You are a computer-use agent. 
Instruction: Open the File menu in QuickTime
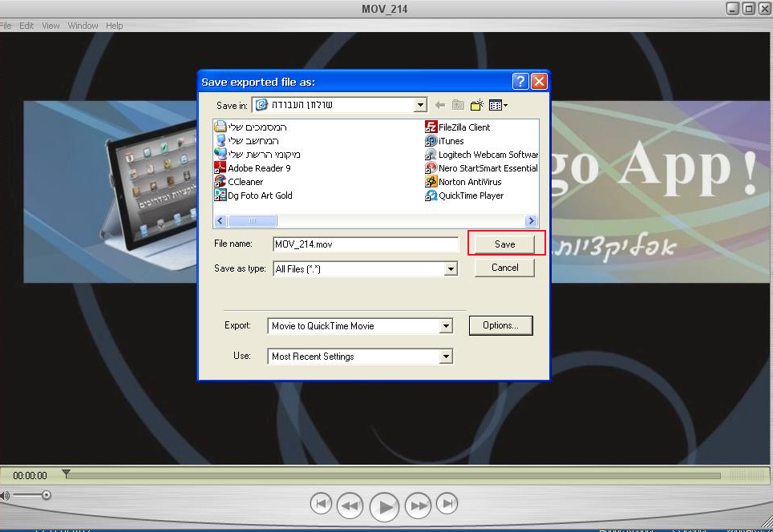pos(6,26)
